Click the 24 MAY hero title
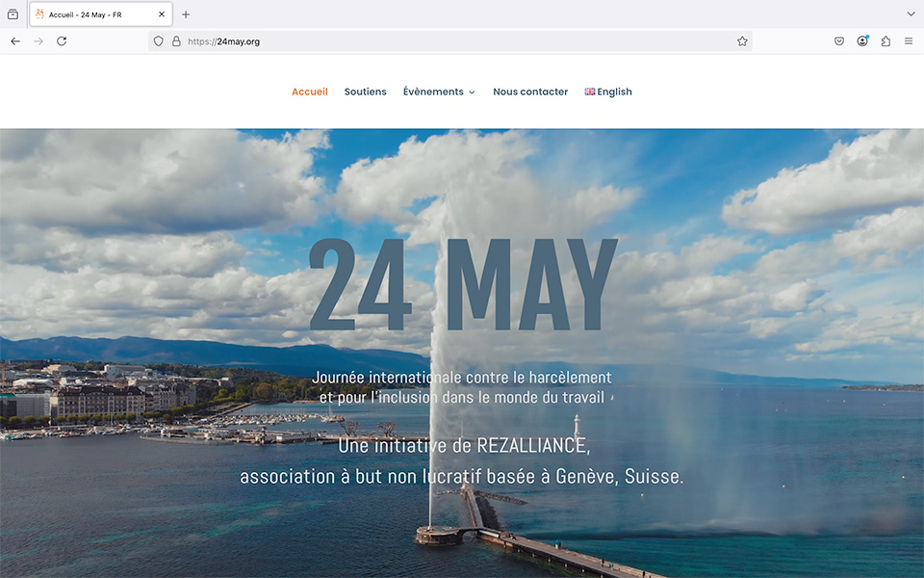Screen dimensions: 924x578 (463, 284)
